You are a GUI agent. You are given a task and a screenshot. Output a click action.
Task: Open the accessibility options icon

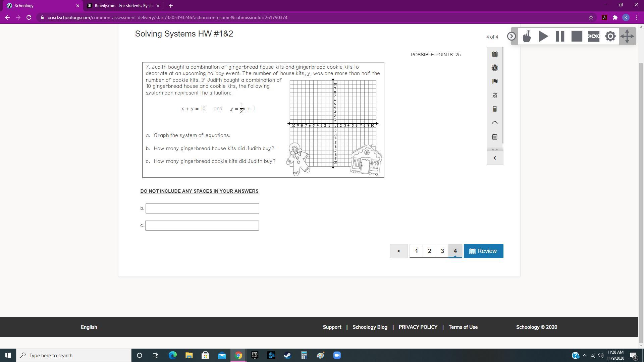495,68
